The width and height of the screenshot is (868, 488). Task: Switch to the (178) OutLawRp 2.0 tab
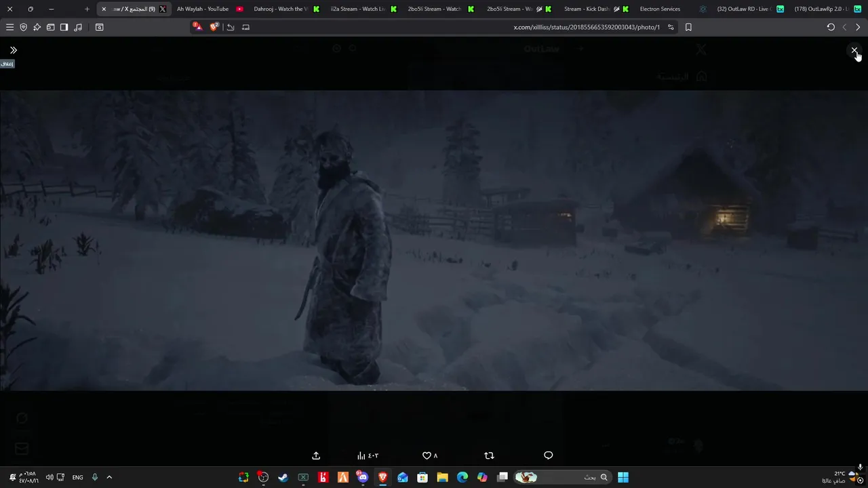pyautogui.click(x=827, y=9)
